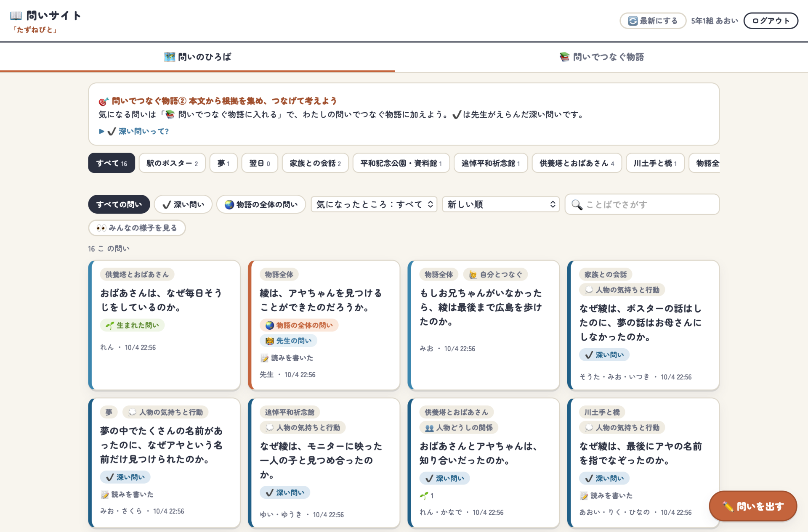Click the map icon on 問いのひろば tab
The width and height of the screenshot is (808, 532).
click(170, 57)
